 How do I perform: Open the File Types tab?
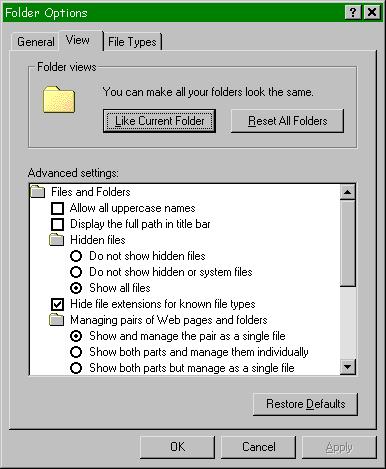[x=132, y=42]
